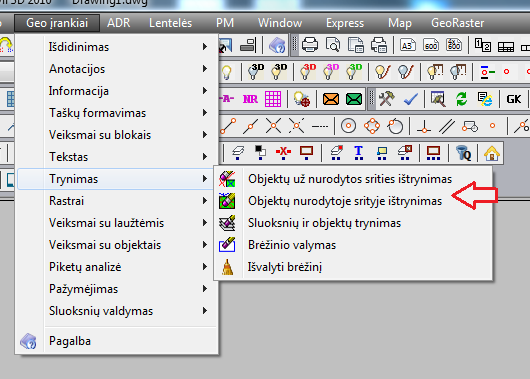Viewport: 530px width, 379px height.
Task: Choose Išvalyti brėžinį
Action: click(x=353, y=267)
